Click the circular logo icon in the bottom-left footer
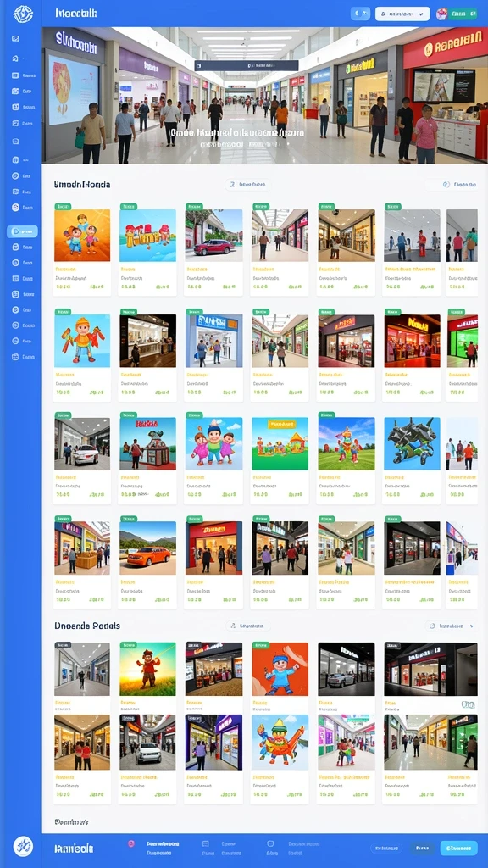The width and height of the screenshot is (488, 868). tap(23, 847)
